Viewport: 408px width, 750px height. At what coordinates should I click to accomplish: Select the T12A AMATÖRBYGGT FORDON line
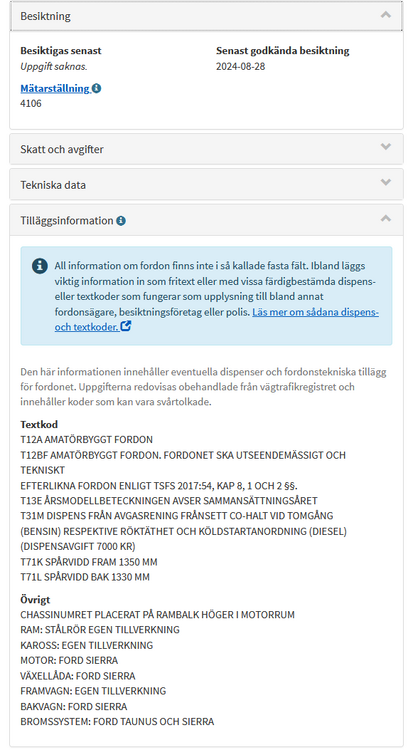87,440
